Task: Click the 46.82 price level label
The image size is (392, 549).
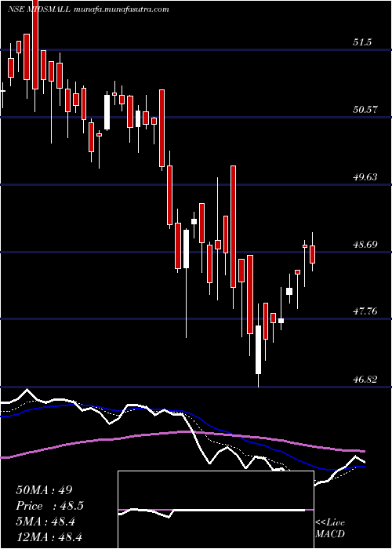Action: (x=365, y=379)
